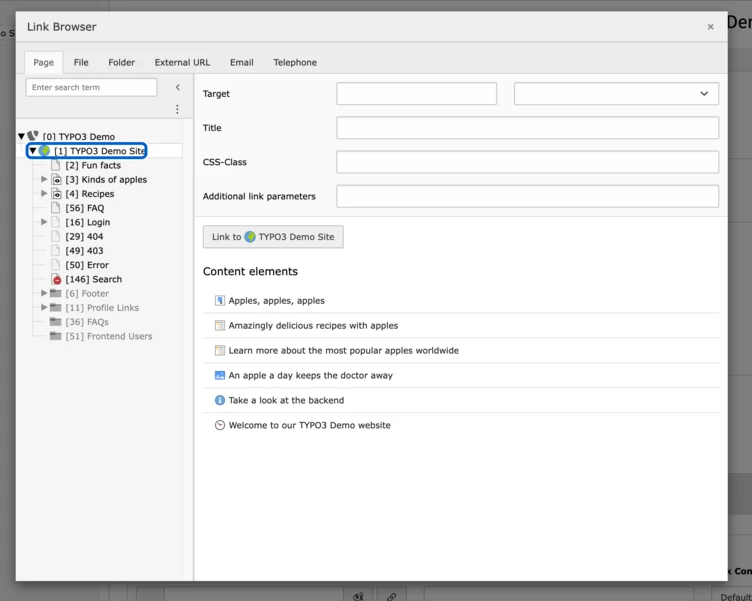The image size is (752, 601).
Task: Click the image icon of An apple a day
Action: pos(220,376)
